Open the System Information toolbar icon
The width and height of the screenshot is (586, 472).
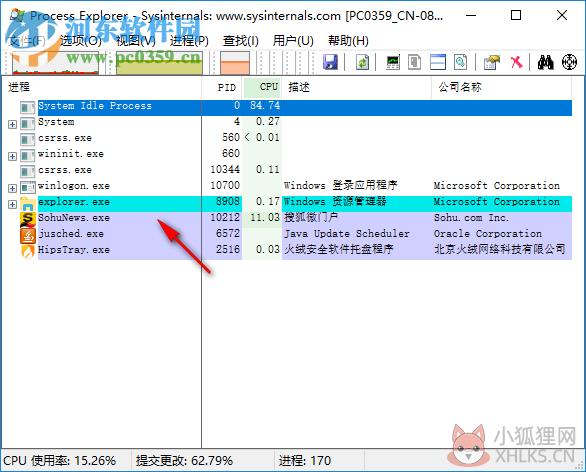(x=393, y=62)
